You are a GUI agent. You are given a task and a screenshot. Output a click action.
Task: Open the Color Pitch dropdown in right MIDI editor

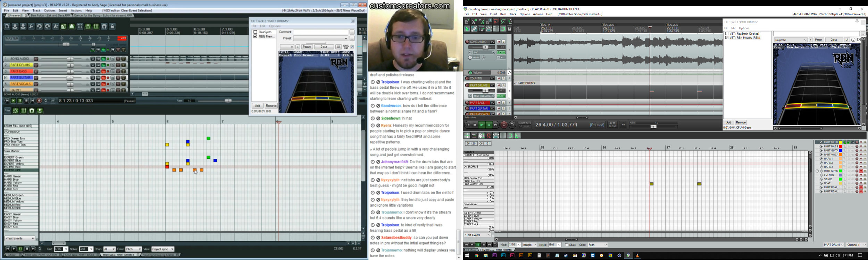pos(598,245)
